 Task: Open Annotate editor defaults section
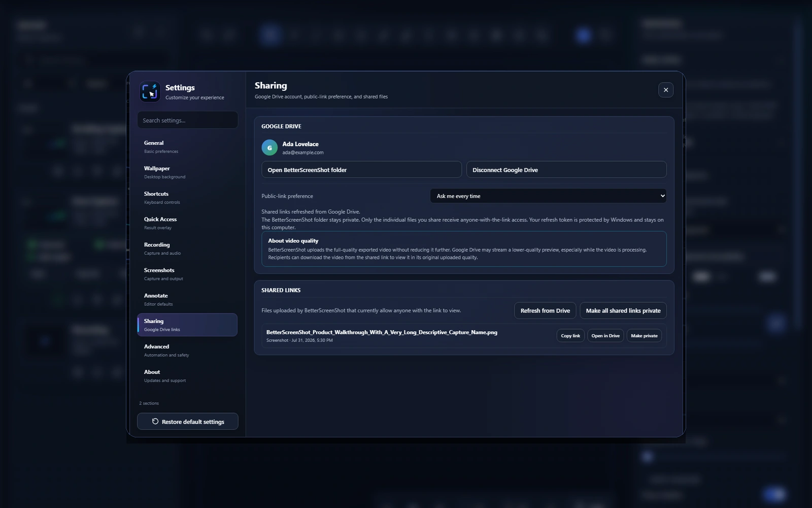pos(187,299)
